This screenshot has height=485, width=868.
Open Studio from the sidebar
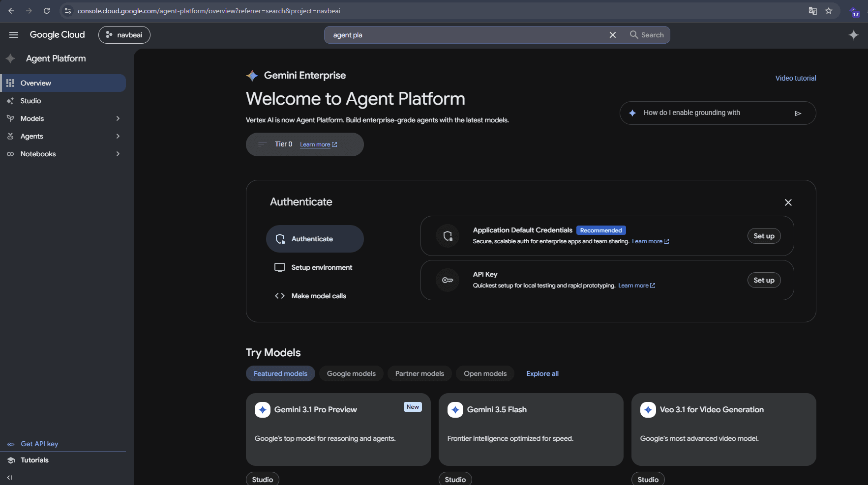pyautogui.click(x=63, y=101)
